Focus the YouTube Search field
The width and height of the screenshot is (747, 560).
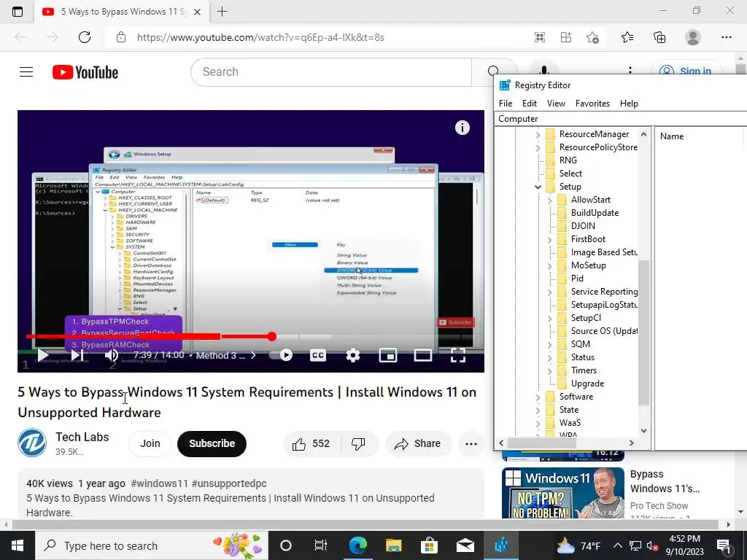[x=331, y=72]
